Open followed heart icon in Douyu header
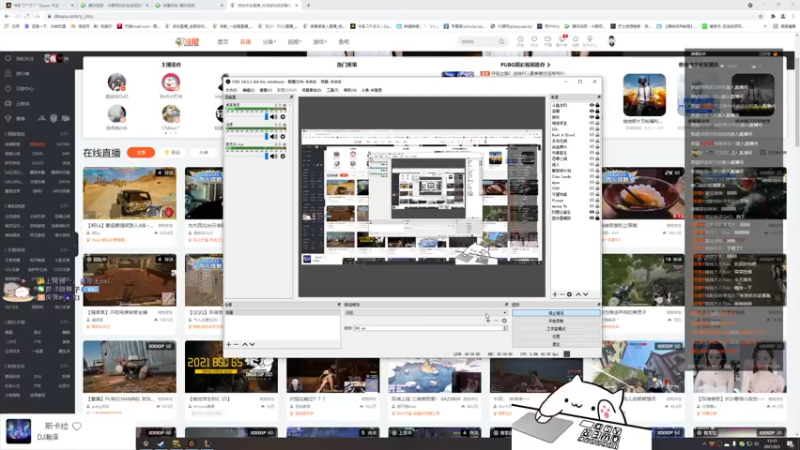This screenshot has width=800, height=450. click(x=534, y=40)
